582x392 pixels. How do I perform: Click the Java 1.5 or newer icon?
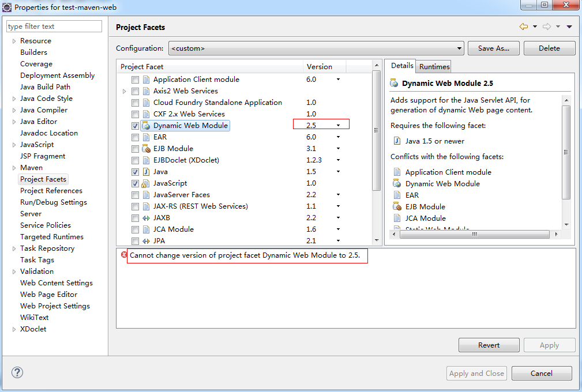397,141
